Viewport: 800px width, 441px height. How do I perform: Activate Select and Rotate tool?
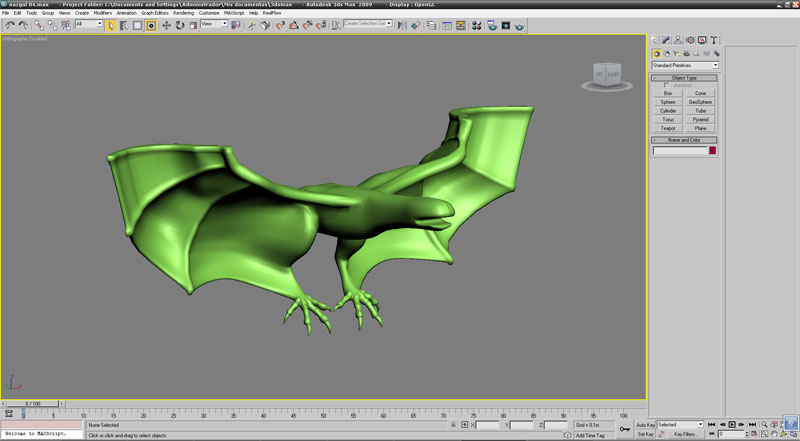(x=180, y=25)
